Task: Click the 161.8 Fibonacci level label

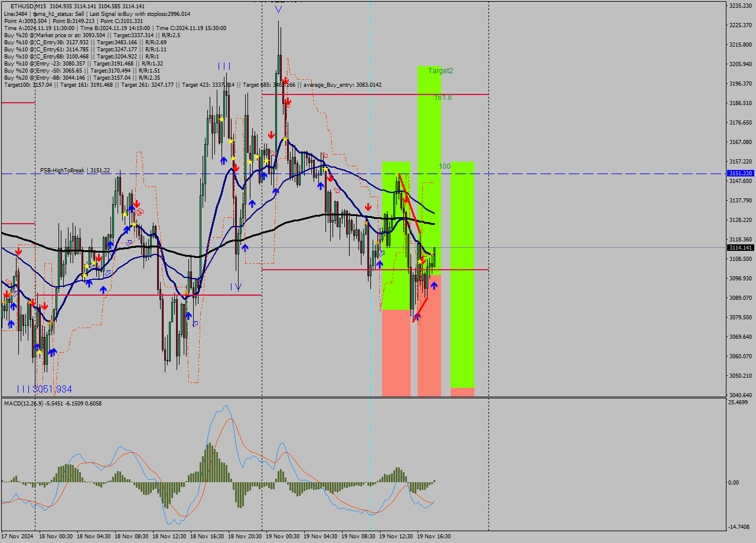Action: click(x=443, y=97)
